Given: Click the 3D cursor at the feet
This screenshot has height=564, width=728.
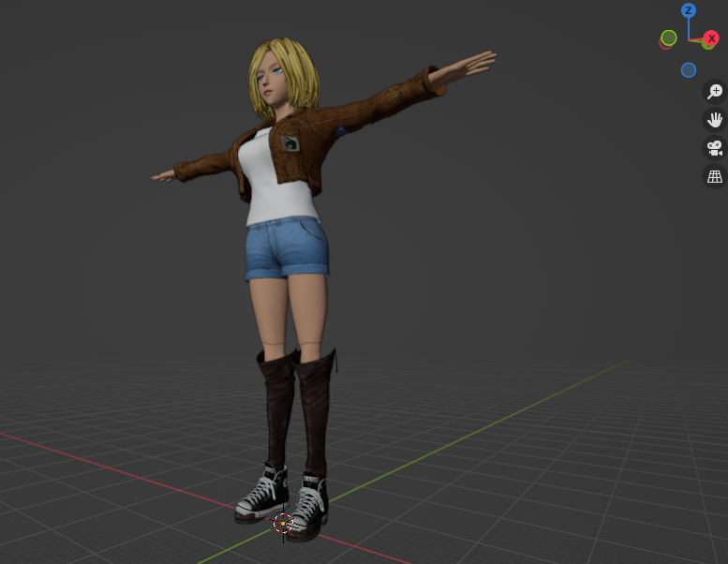Looking at the screenshot, I should click(283, 524).
